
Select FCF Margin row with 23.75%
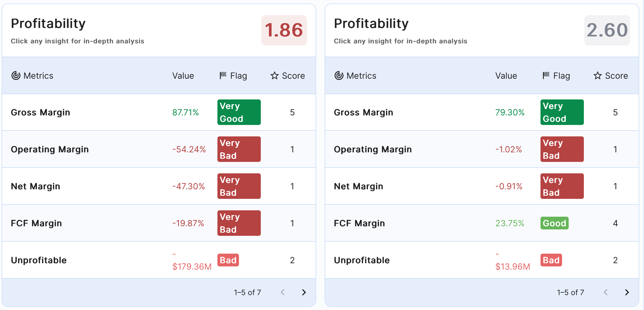[x=359, y=223]
